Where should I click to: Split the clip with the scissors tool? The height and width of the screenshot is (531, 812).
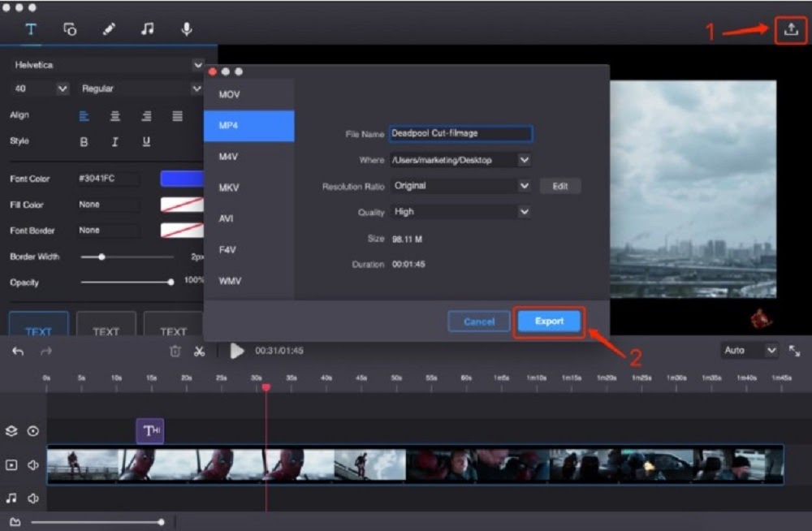click(x=200, y=352)
